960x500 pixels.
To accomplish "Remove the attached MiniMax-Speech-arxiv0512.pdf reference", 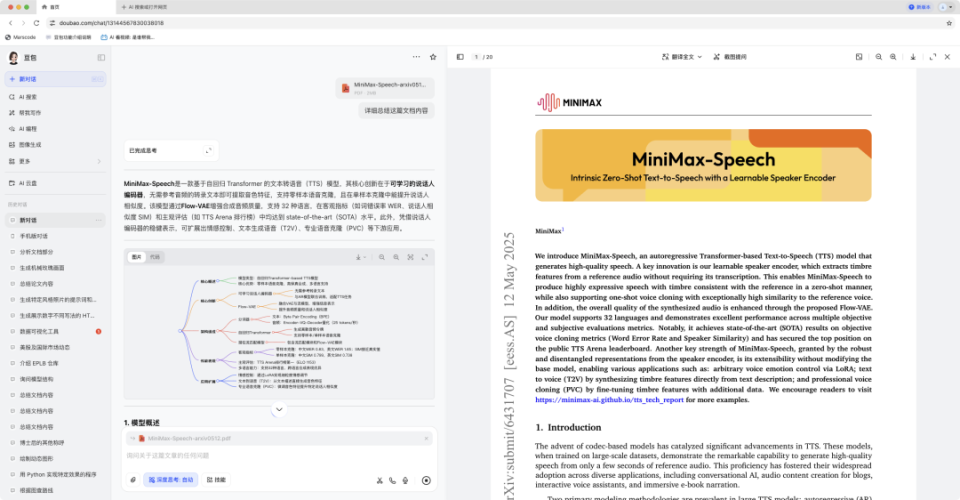I will [426, 438].
